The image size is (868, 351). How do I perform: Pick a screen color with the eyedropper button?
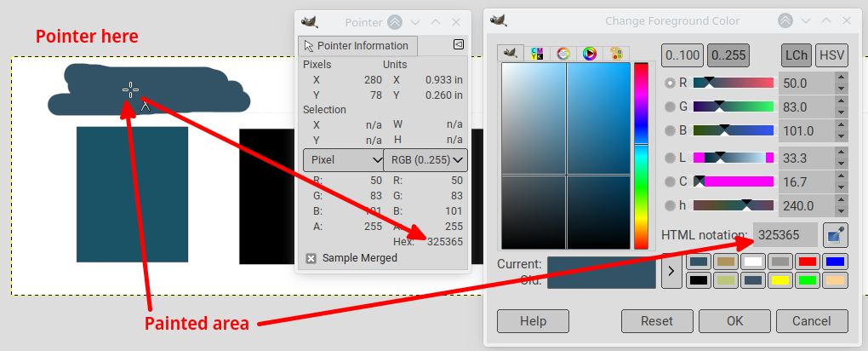pyautogui.click(x=836, y=235)
